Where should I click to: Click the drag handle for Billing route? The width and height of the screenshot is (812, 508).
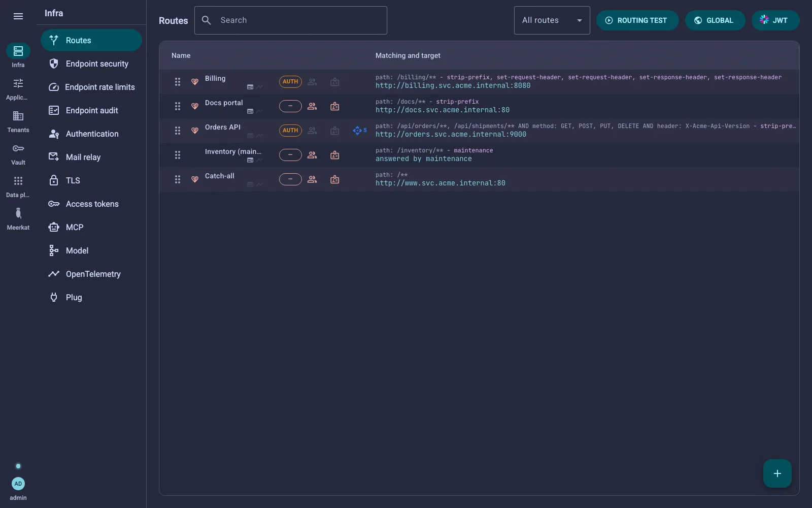[178, 82]
